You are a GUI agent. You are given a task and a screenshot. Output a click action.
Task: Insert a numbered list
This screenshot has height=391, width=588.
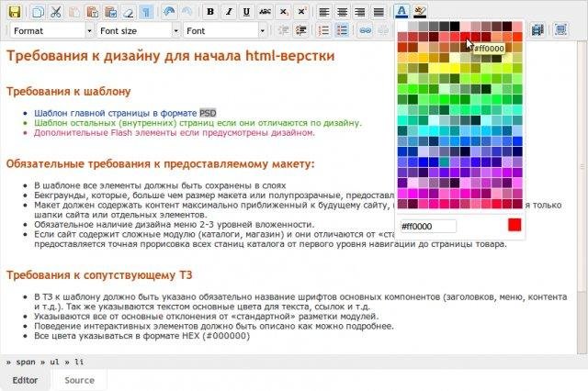(x=323, y=30)
